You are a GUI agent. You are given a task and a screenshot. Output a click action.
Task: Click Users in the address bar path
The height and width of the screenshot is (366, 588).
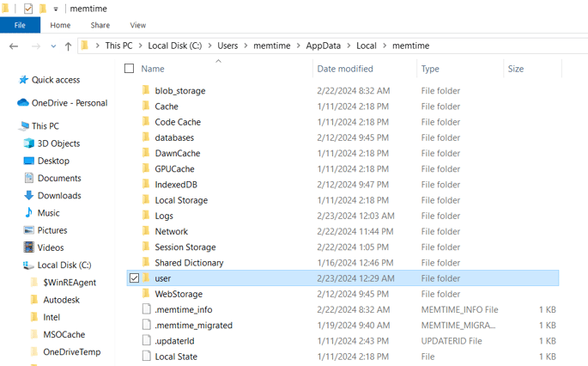pos(227,46)
